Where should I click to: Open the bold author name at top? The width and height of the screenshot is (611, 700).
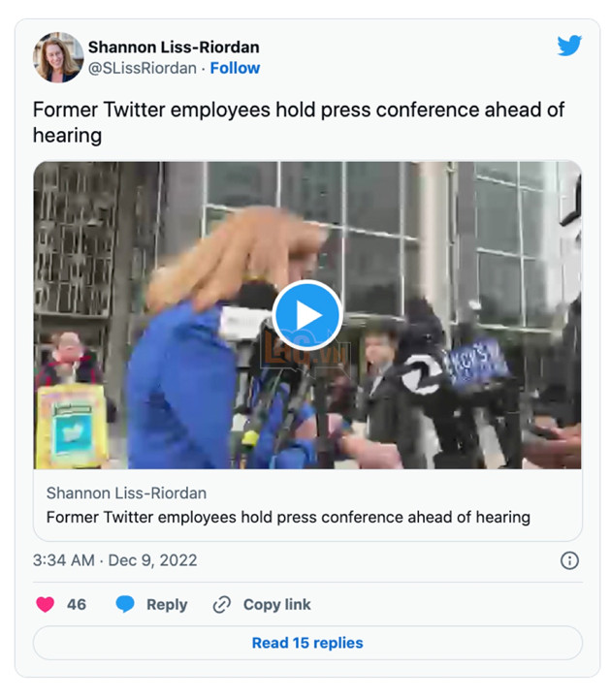[x=174, y=47]
